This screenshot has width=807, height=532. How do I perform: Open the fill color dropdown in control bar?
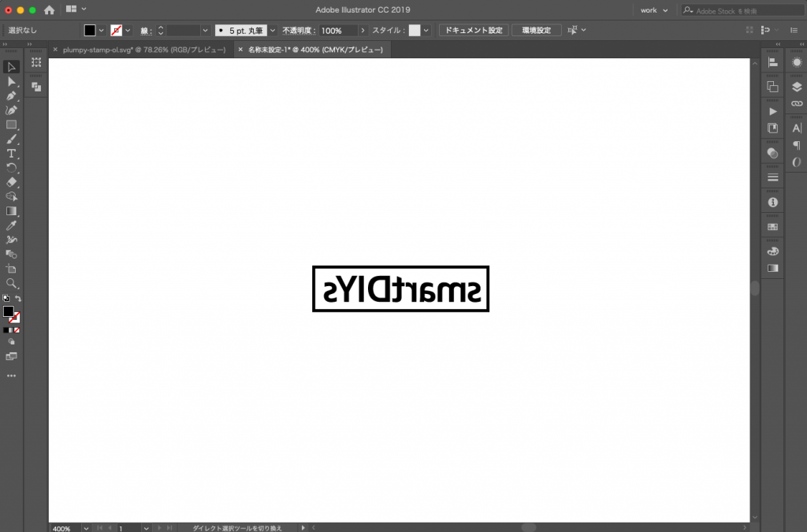pyautogui.click(x=102, y=31)
